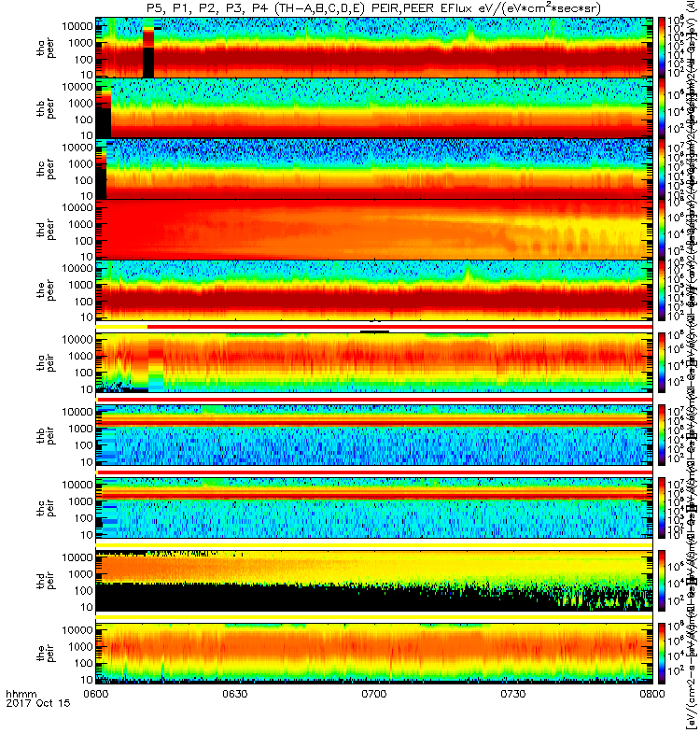Click the color bar beside thb peir panel
The height and width of the screenshot is (747, 700).
(x=662, y=435)
